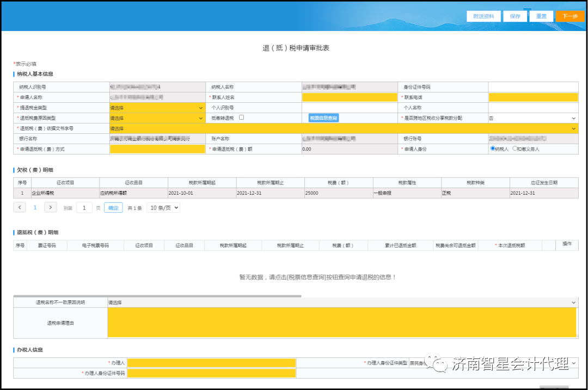Go to previous page arrow
This screenshot has width=588, height=390.
[x=20, y=207]
